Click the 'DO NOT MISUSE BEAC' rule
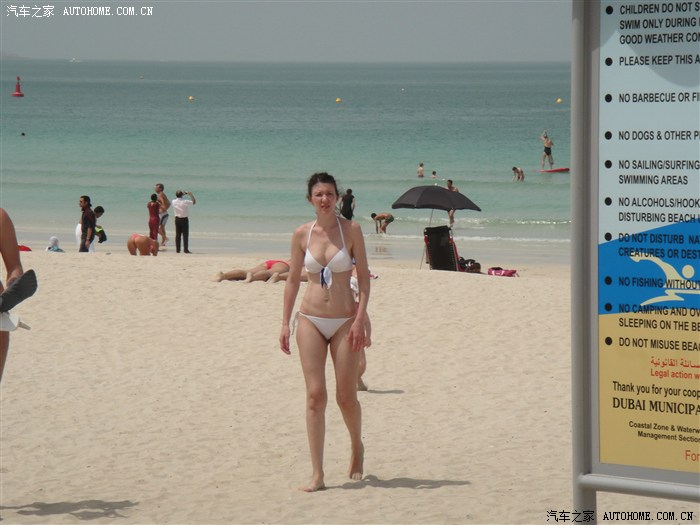 658,342
